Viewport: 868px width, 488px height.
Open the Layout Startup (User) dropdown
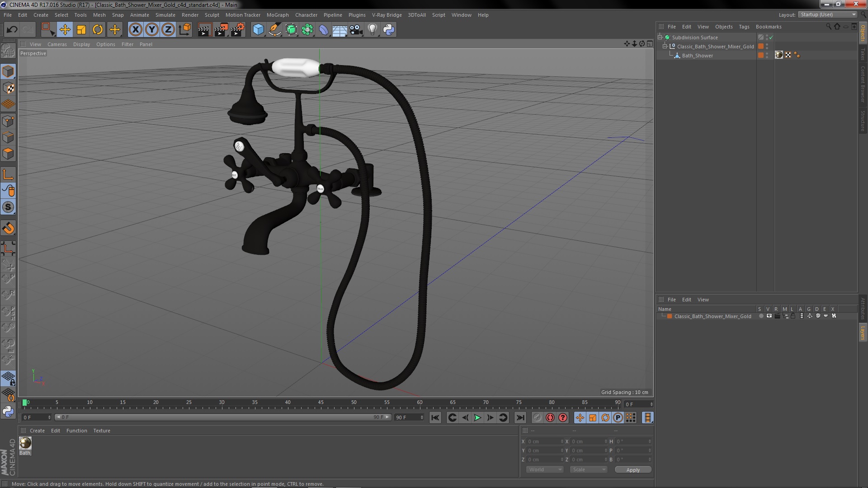[x=827, y=15]
